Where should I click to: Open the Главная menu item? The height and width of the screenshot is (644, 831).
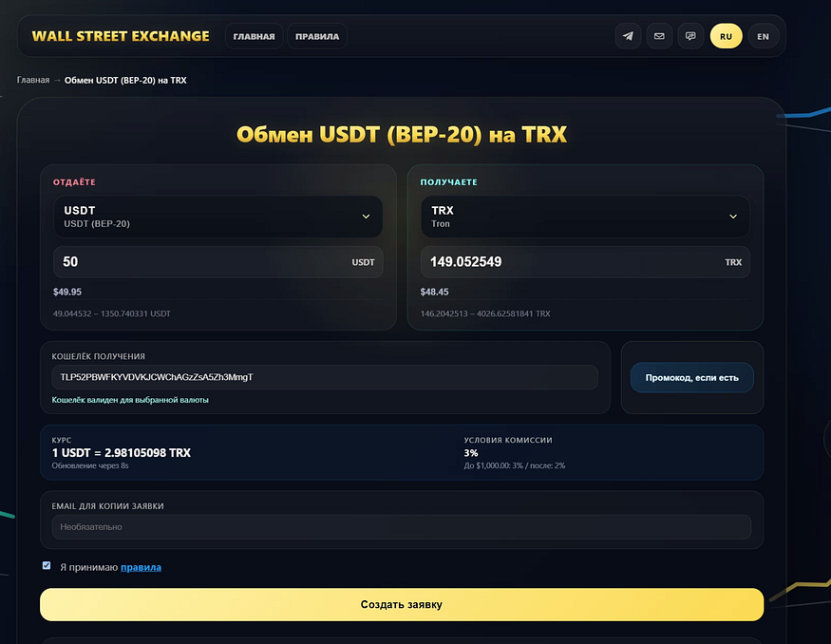click(254, 36)
